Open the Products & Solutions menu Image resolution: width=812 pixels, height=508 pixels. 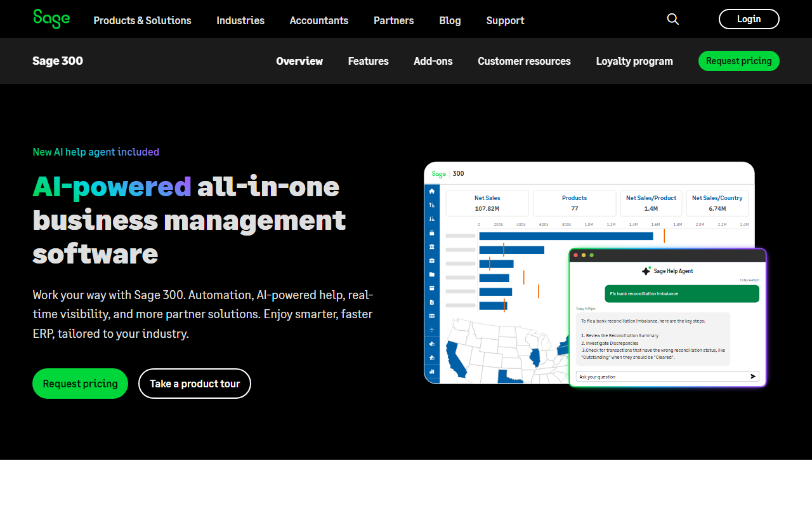click(142, 20)
